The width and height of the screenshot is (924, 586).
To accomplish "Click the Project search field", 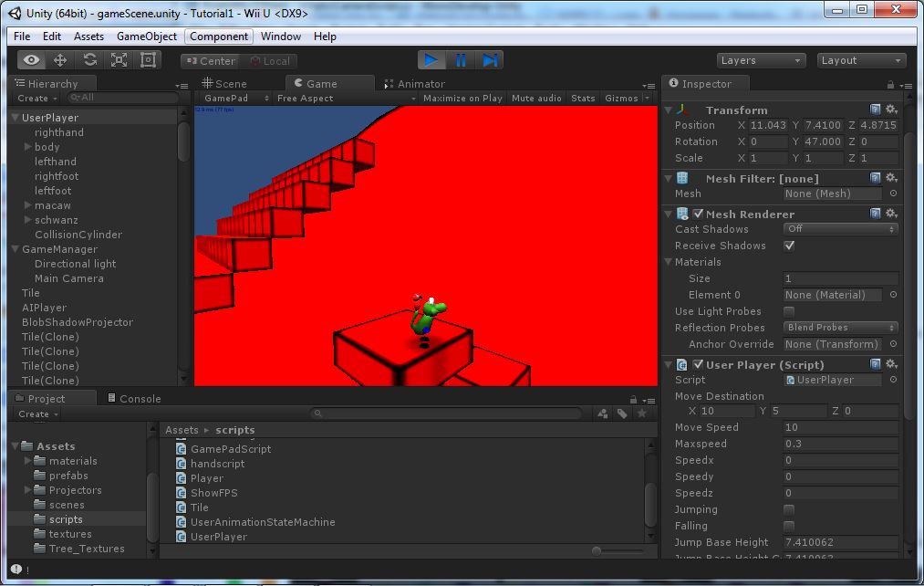I will coord(446,413).
